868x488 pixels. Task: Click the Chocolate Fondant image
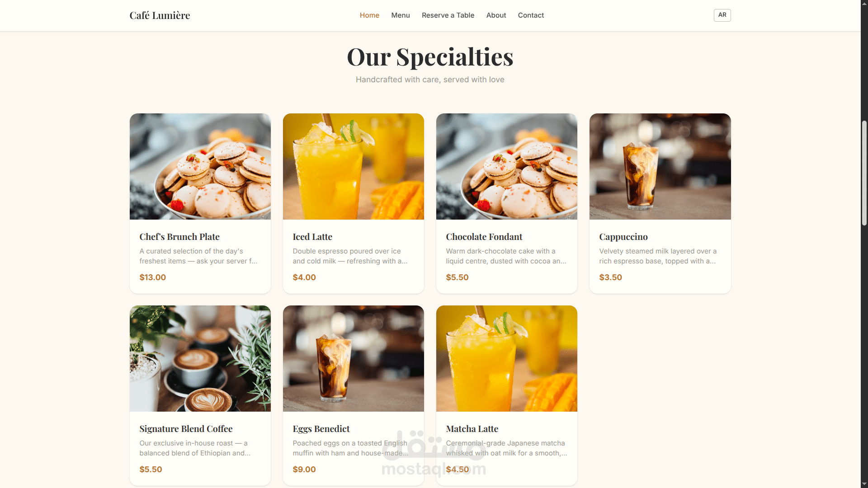tap(507, 166)
